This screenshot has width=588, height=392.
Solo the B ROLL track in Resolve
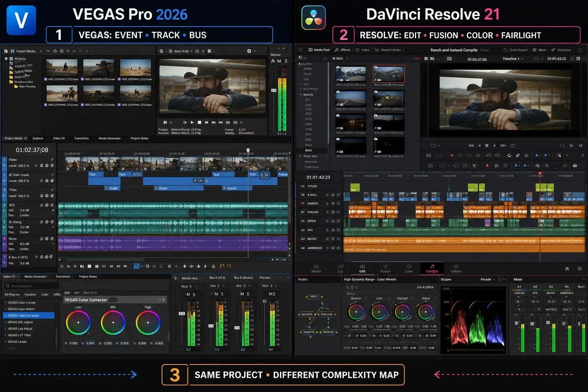[327, 195]
